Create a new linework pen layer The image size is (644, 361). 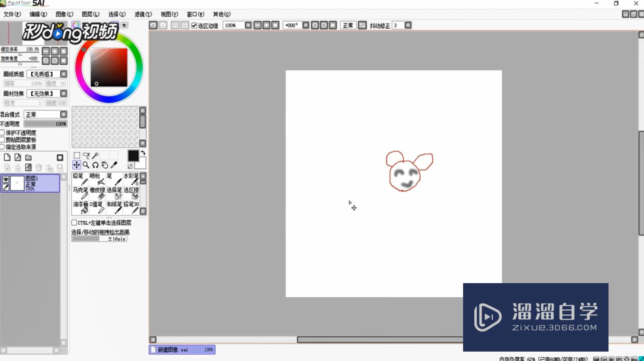point(18,157)
